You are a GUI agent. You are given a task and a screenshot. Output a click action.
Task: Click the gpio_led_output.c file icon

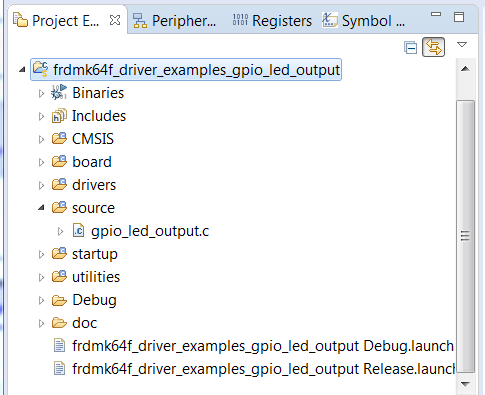click(x=78, y=231)
